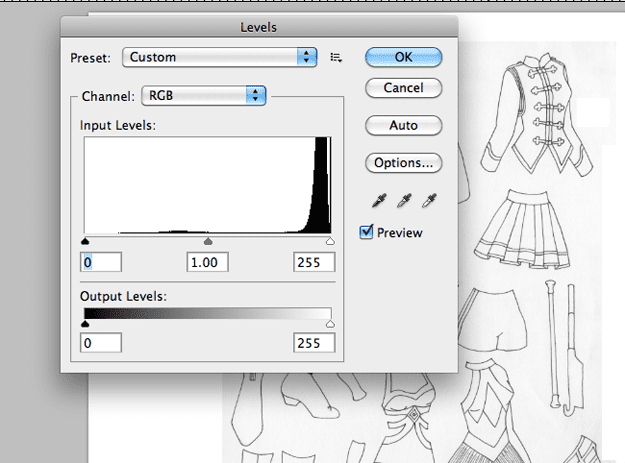
Task: Toggle the Preview checkbox
Action: 366,232
